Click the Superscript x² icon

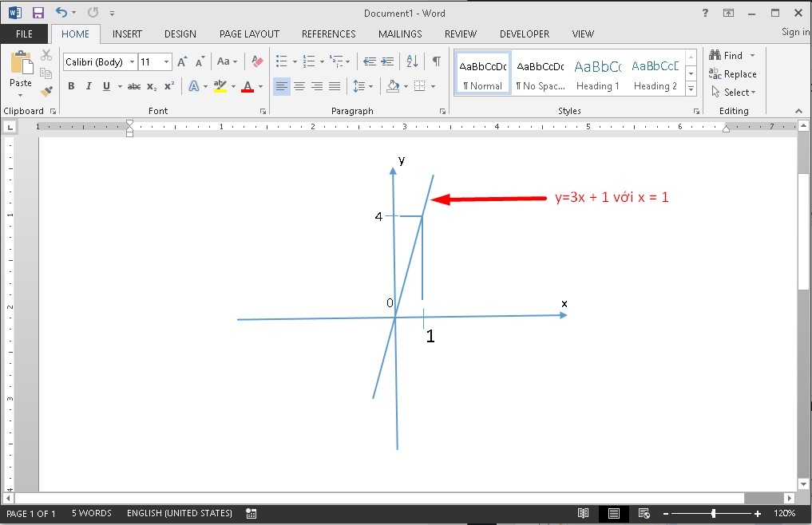tap(168, 86)
